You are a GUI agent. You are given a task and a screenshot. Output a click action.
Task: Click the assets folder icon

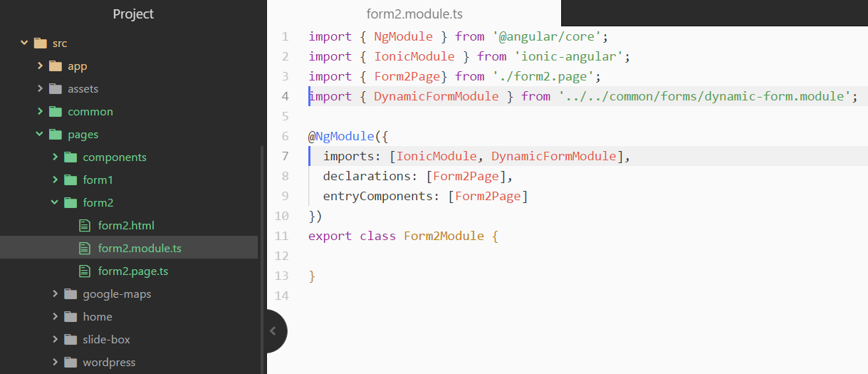click(x=56, y=89)
